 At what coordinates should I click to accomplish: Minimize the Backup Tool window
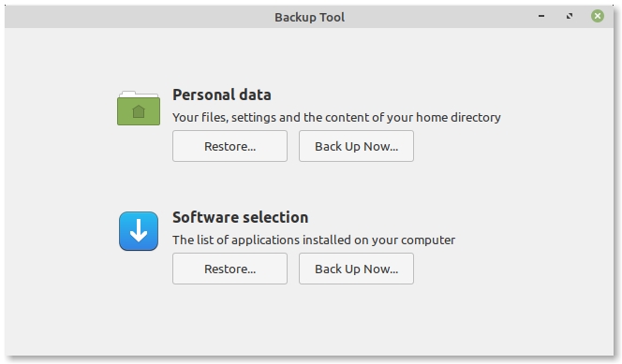click(x=541, y=16)
